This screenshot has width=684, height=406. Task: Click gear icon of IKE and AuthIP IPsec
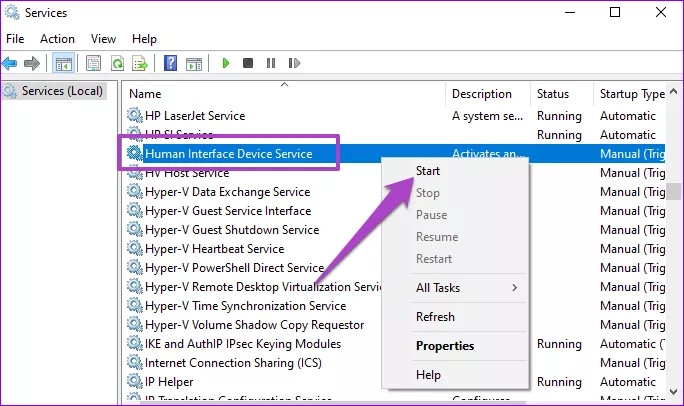[135, 344]
